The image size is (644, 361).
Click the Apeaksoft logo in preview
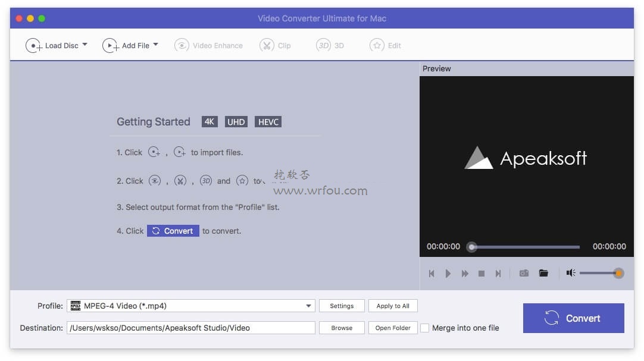pyautogui.click(x=526, y=158)
